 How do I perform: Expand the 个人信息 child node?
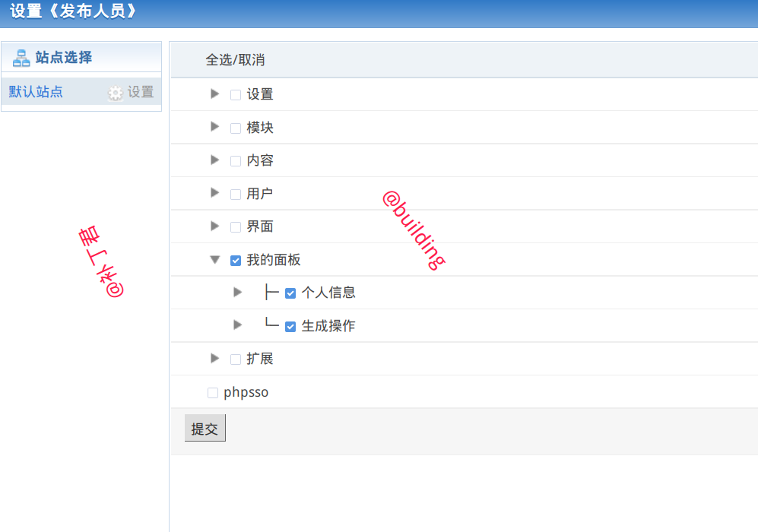pos(237,292)
